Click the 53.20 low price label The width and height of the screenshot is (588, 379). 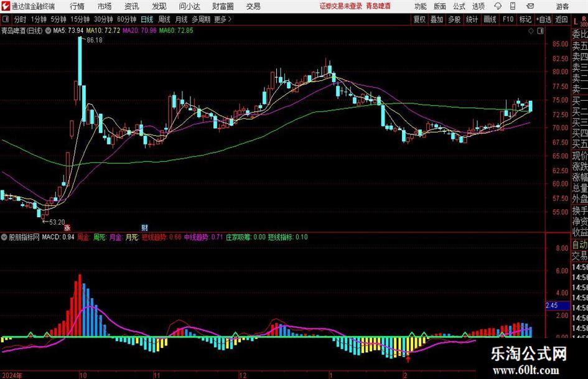click(x=57, y=222)
